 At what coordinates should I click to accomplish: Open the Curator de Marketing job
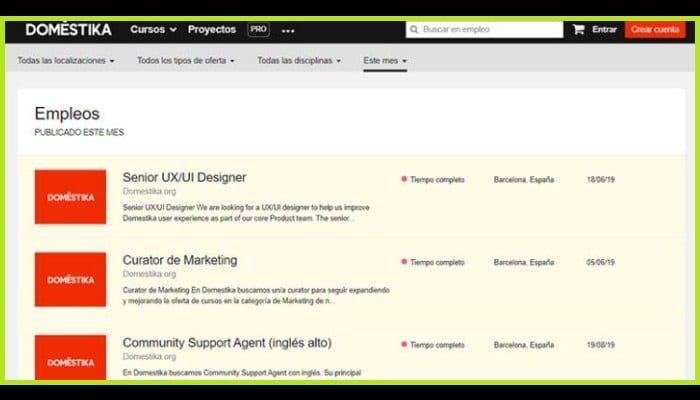(x=180, y=260)
